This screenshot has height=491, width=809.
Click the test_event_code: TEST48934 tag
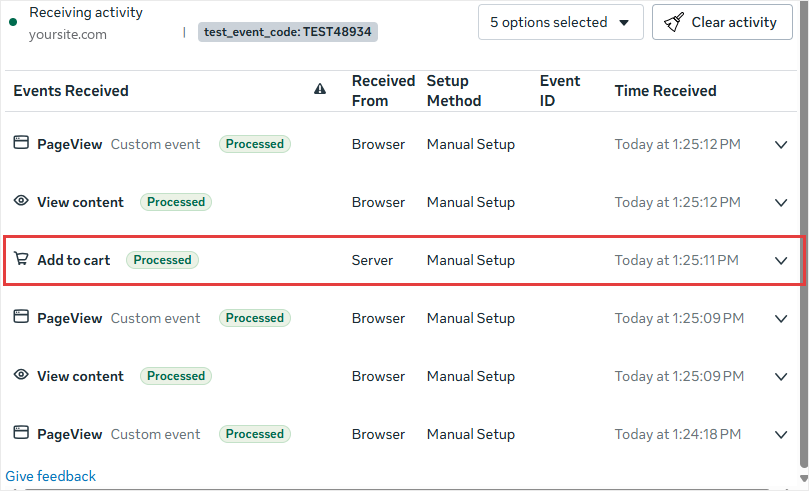pyautogui.click(x=288, y=32)
